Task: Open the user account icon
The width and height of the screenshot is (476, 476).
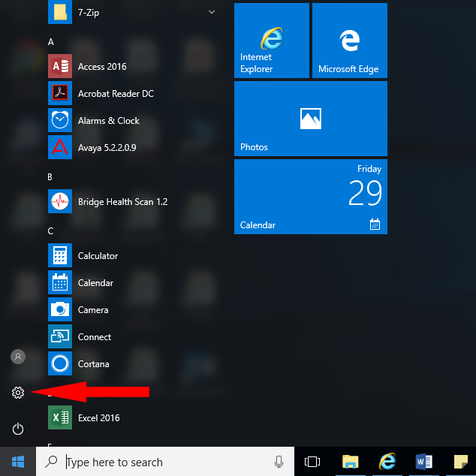Action: 18,357
